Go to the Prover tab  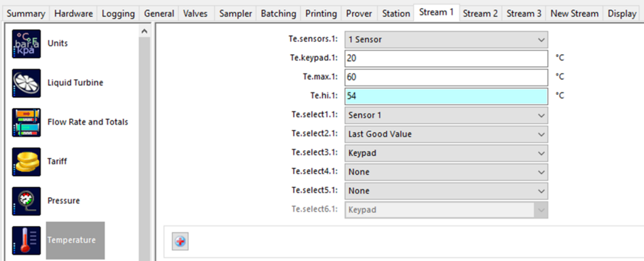coord(359,13)
